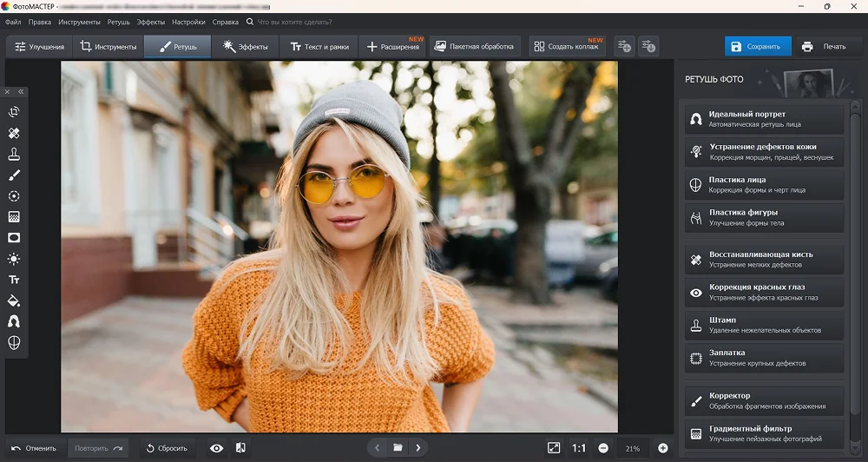
Task: Open Устранение дефектов кожи tool
Action: [764, 152]
